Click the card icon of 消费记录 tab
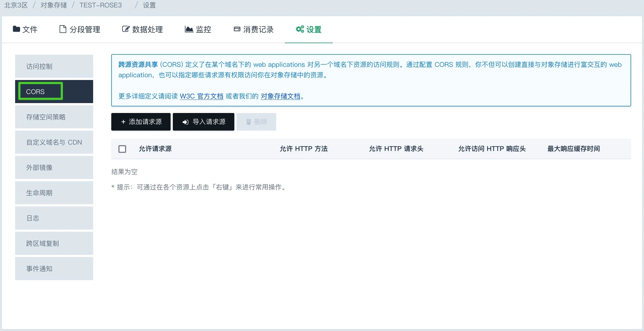 [237, 29]
